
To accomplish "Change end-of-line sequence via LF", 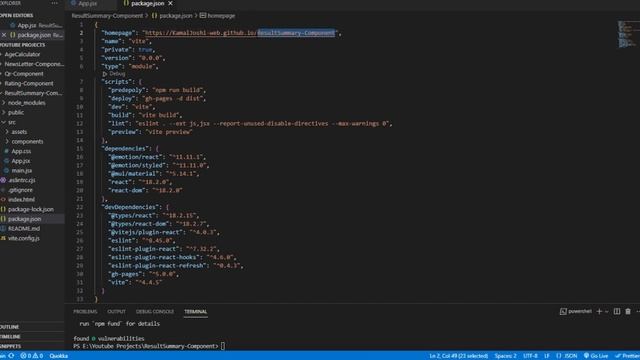I will pos(547,356).
